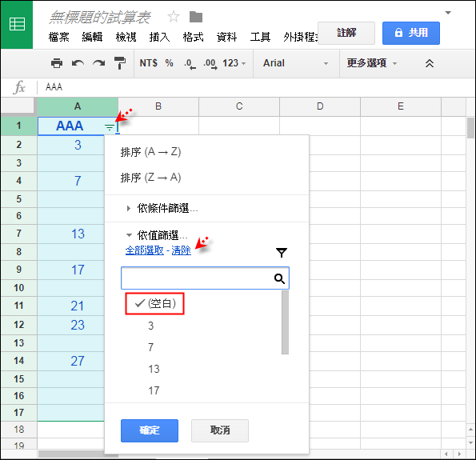Open the 檔案 menu
Viewport: 476px width, 460px height.
[58, 37]
